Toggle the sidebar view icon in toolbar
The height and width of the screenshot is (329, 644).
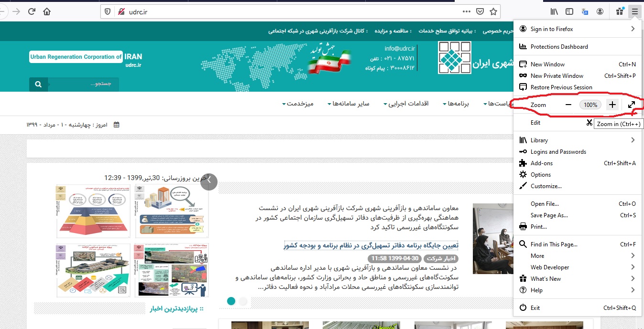[x=569, y=11]
